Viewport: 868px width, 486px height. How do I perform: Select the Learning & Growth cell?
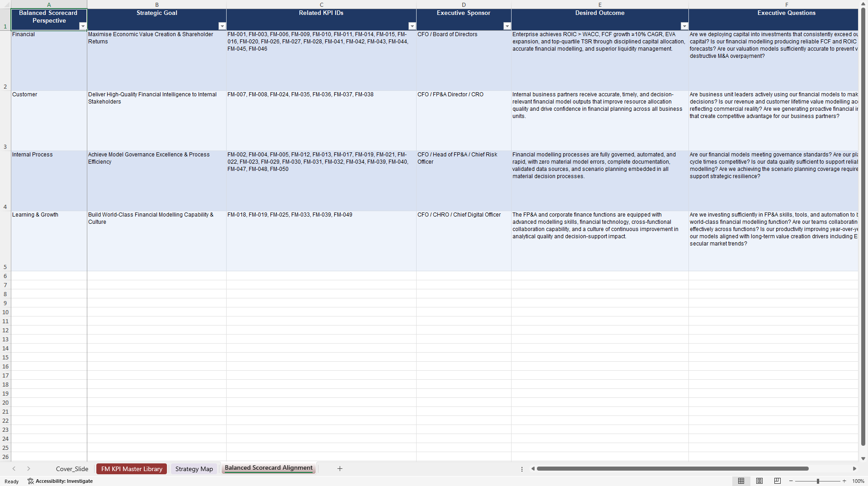pyautogui.click(x=49, y=241)
